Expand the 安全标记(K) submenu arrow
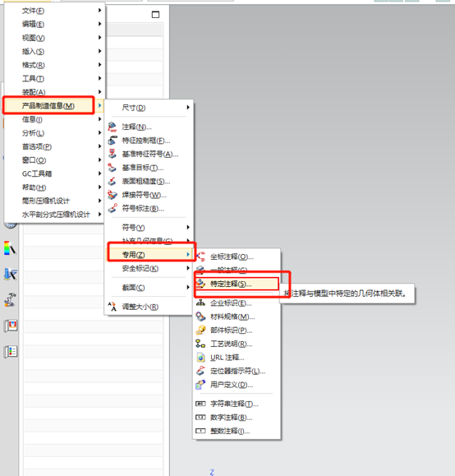 188,268
